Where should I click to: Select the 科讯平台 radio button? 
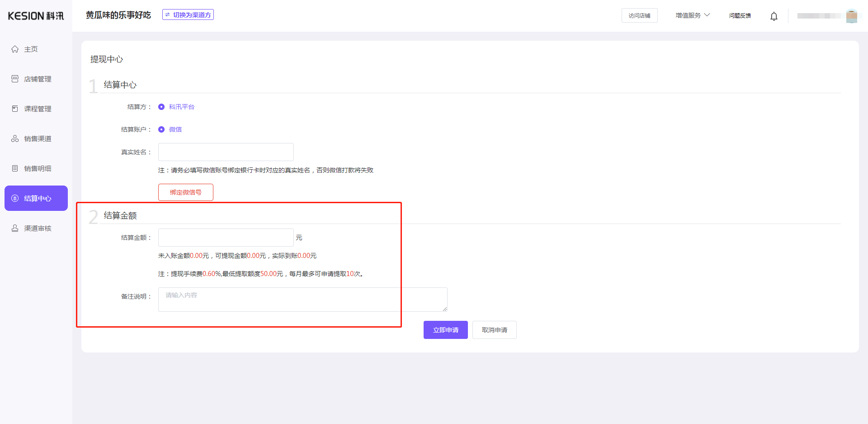161,107
